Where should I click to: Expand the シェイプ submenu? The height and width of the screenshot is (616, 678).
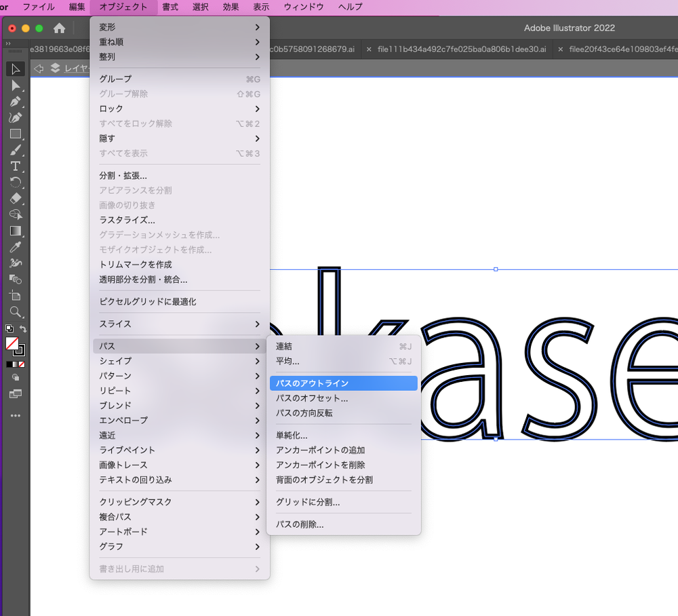click(180, 361)
